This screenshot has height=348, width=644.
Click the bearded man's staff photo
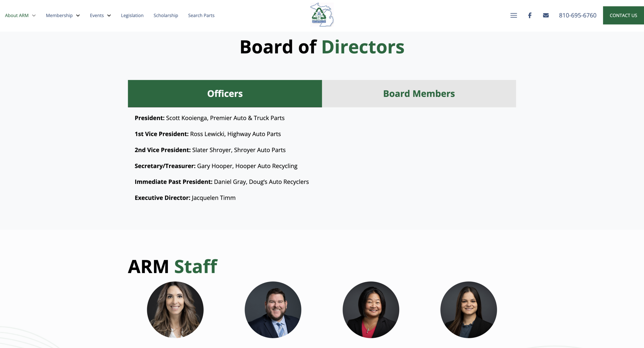coord(273,310)
